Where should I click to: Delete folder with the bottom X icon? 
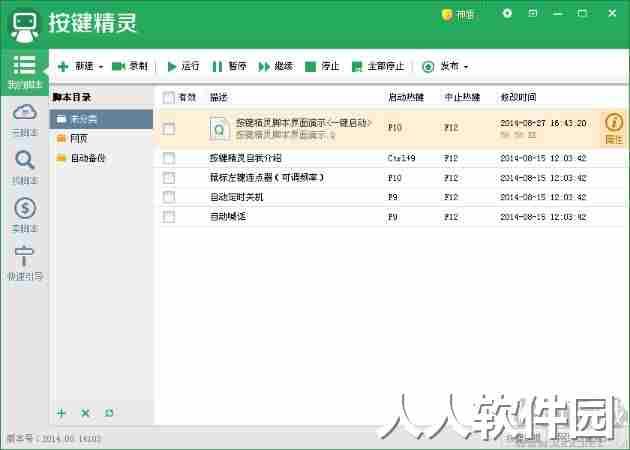[85, 413]
